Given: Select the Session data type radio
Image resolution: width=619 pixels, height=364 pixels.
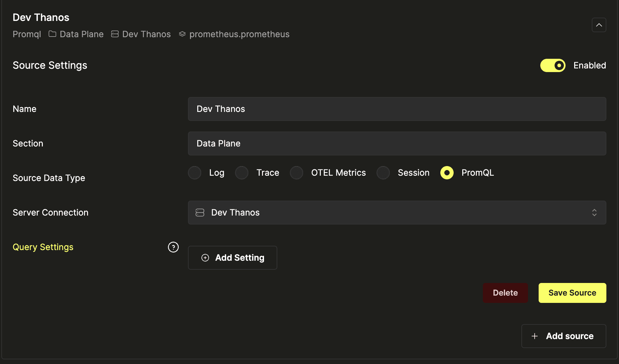Looking at the screenshot, I should click(383, 173).
